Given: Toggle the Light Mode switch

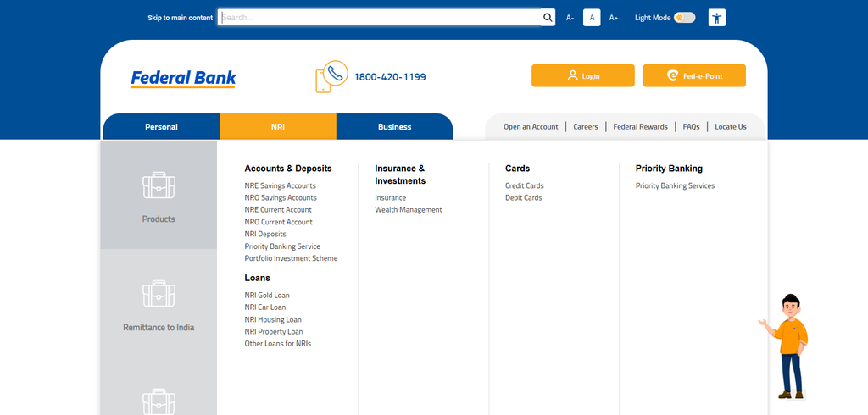Looking at the screenshot, I should [x=684, y=18].
